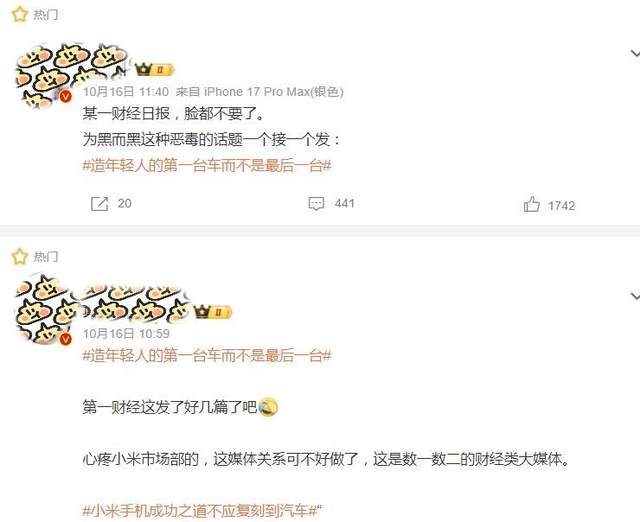Open hashtag 造年轻人的第一台车 in second post

207,356
